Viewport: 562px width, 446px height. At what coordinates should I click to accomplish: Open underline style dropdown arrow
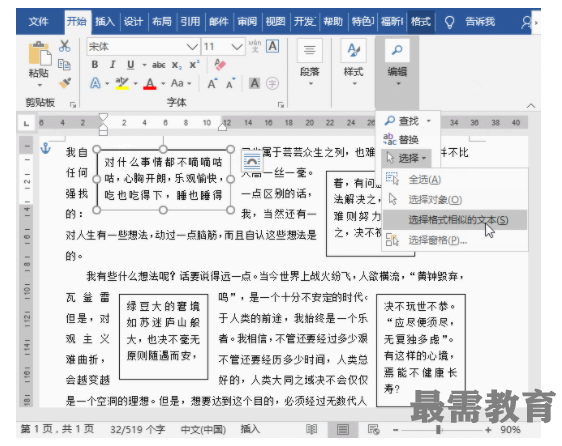click(x=144, y=65)
